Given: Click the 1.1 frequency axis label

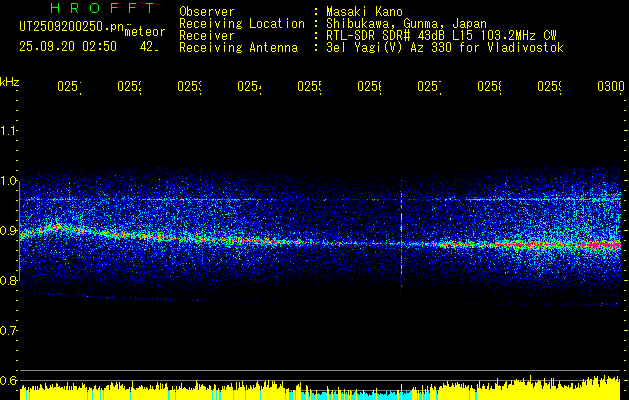Looking at the screenshot, I should coord(8,130).
